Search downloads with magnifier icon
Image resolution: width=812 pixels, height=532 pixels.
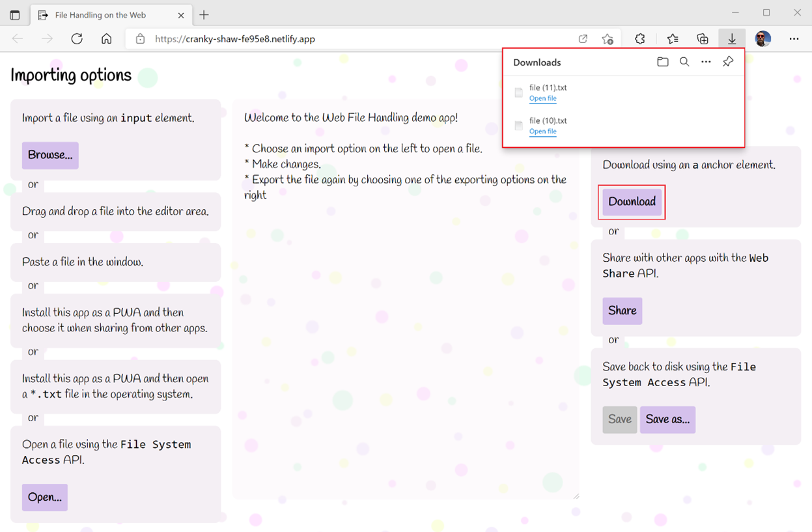[x=684, y=62]
